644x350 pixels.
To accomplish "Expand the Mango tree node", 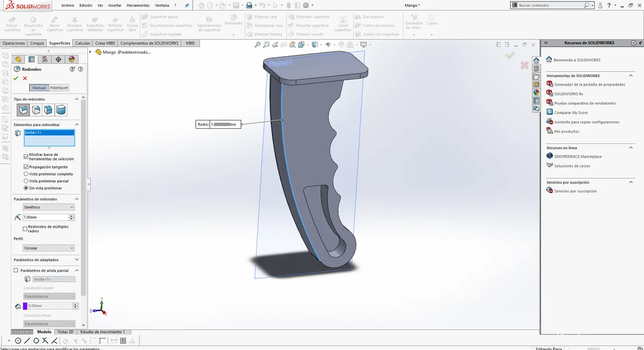I will [91, 52].
